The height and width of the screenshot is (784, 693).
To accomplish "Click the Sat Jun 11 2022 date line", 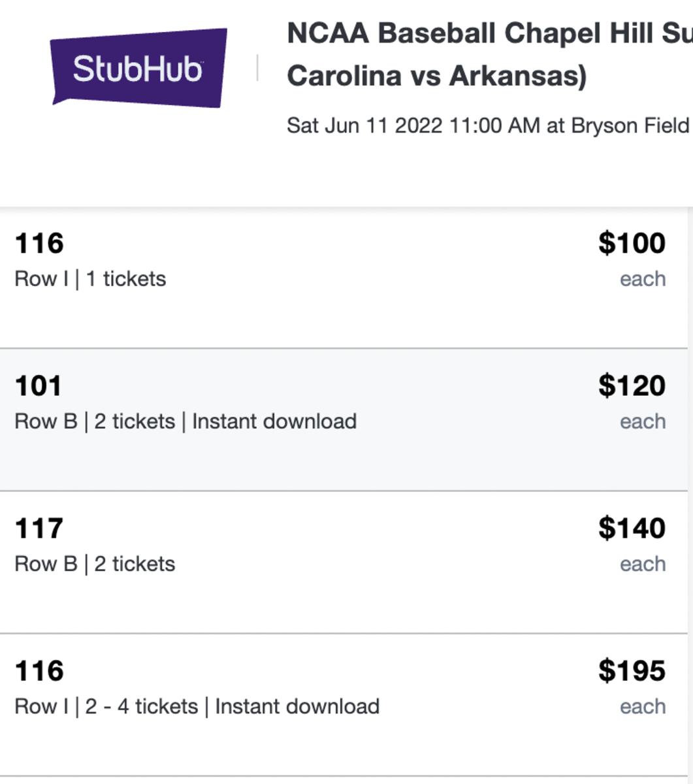I will click(489, 125).
